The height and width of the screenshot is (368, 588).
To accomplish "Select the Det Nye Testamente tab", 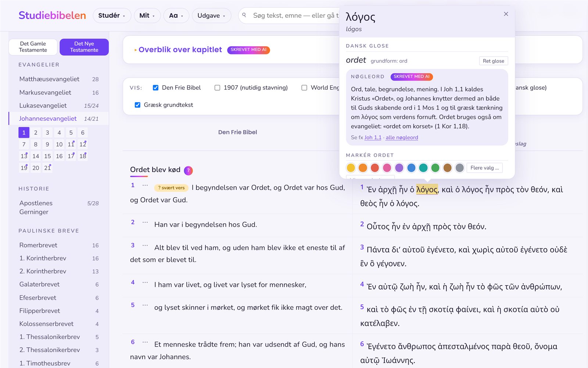I will coord(84,47).
